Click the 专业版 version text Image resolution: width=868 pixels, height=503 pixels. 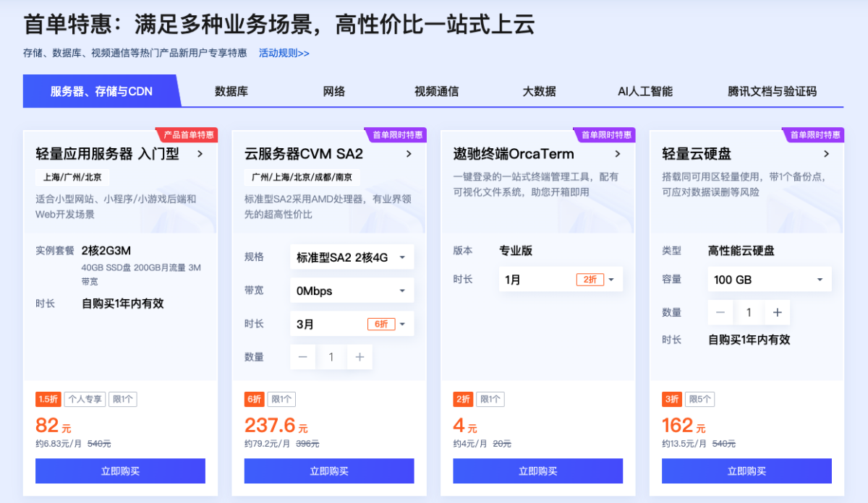516,251
